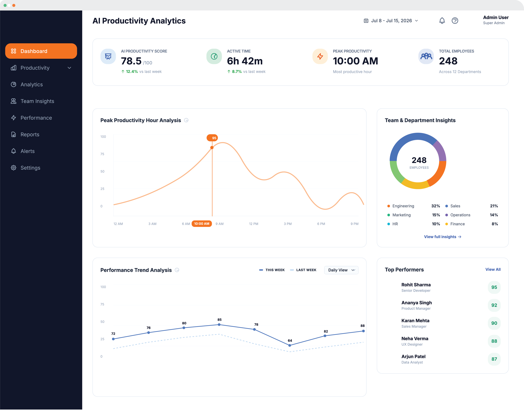Click View full insights link
The image size is (524, 420).
pos(443,237)
